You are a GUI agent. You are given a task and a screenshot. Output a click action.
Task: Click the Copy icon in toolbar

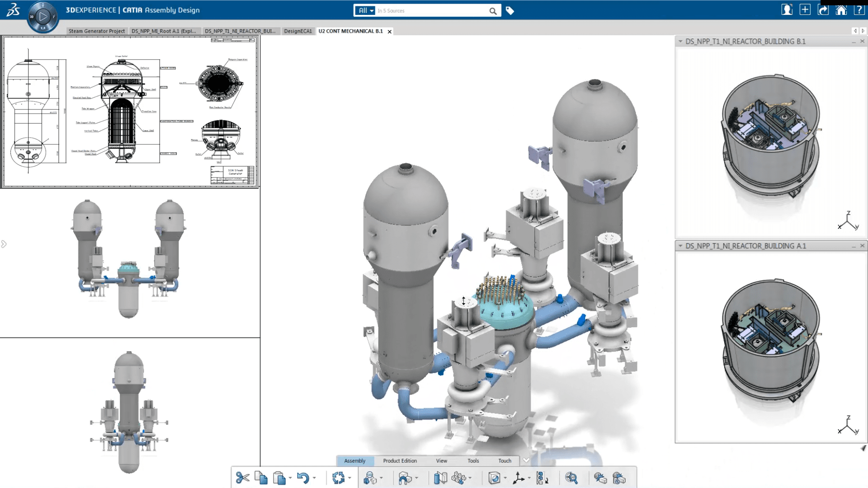point(261,478)
